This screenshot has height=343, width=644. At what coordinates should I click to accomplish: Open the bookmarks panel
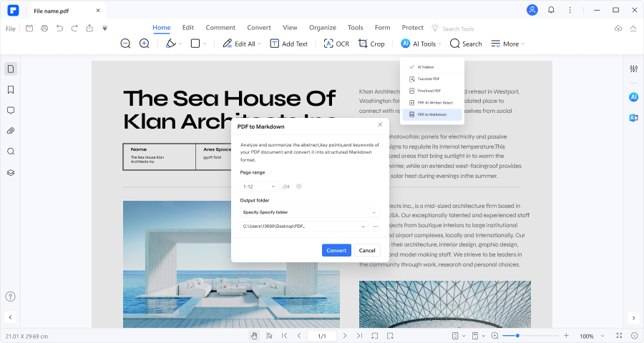point(11,90)
